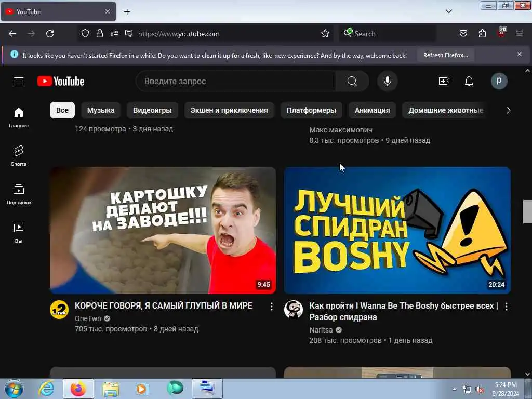This screenshot has height=399, width=532.
Task: Expand the list all tabs dropdown
Action: click(x=448, y=11)
